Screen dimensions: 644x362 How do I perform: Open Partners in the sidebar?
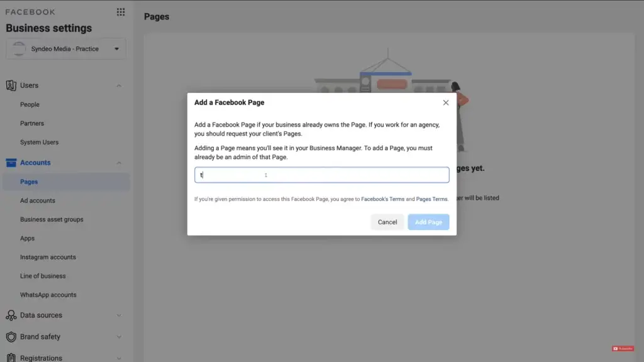31,123
